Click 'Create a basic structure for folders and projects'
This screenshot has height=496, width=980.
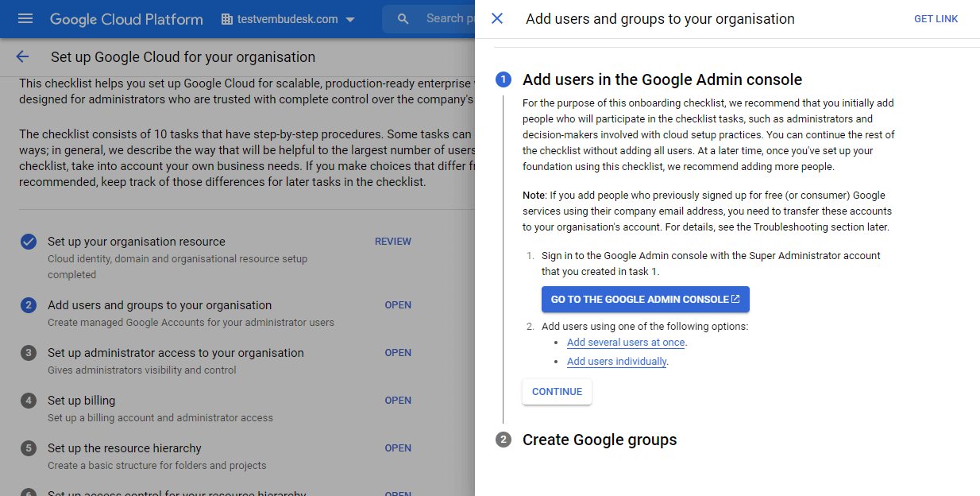click(x=157, y=466)
